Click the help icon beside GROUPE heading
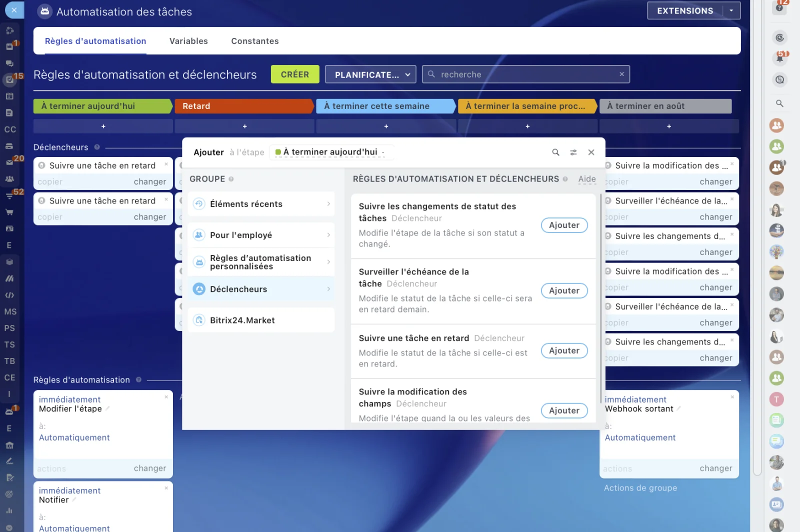 coord(231,179)
